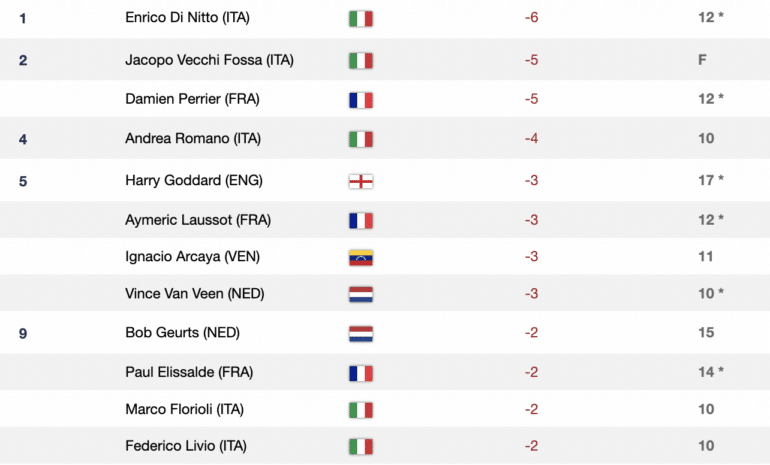Open Enrico Di Nitto's player name
The height and width of the screenshot is (465, 770).
pos(187,19)
